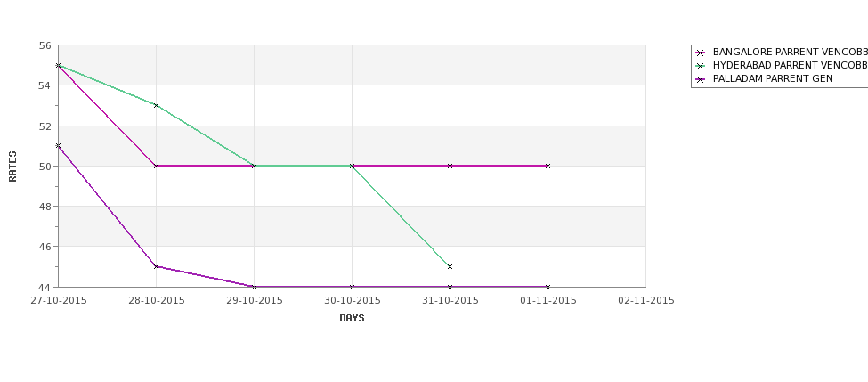Click the 48 value on the y-axis

(x=45, y=207)
